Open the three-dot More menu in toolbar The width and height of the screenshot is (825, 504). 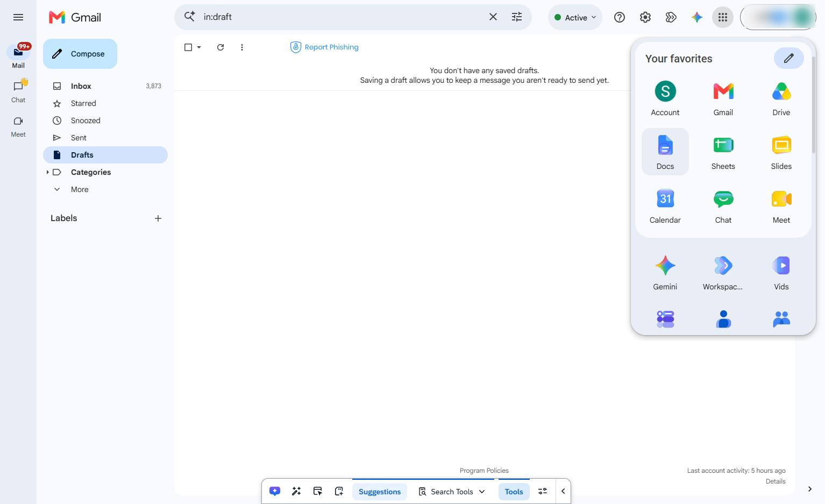[x=242, y=47]
